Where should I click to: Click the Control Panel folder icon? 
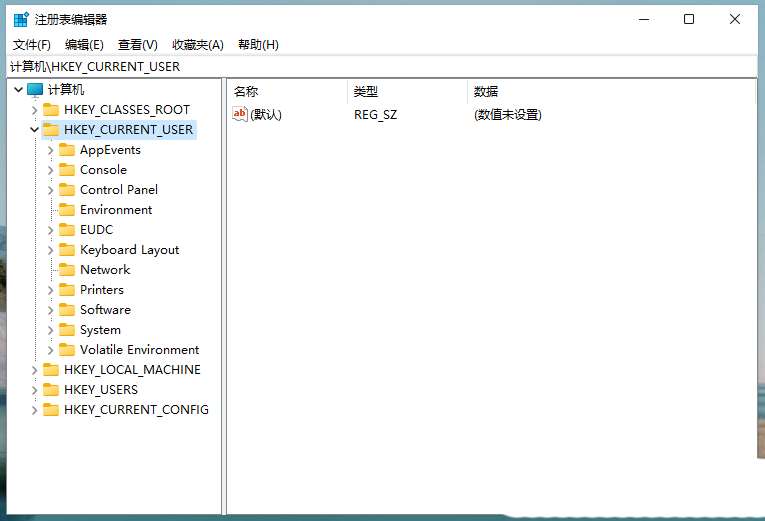(x=67, y=190)
